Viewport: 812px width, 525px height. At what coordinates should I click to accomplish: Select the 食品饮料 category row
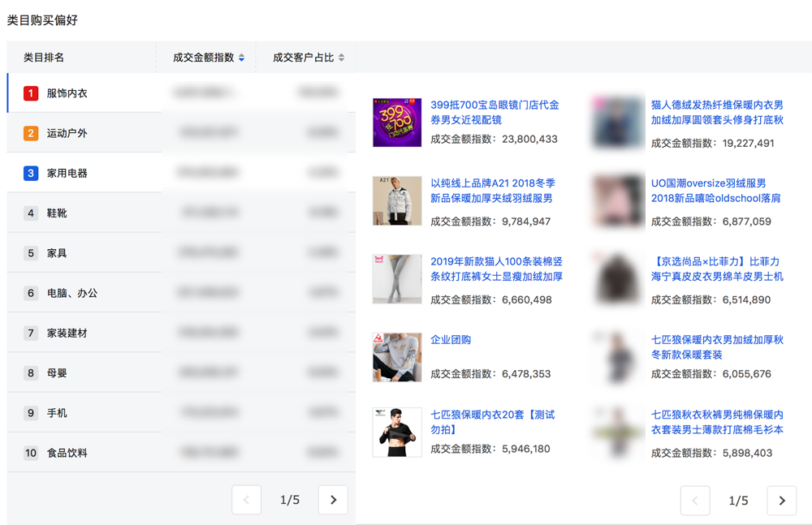(x=181, y=453)
